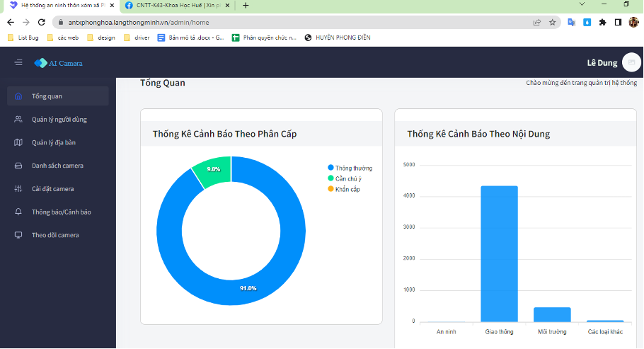Click the Quản lý người dùng users icon
Viewport: 644px width, 349px height.
coord(18,120)
